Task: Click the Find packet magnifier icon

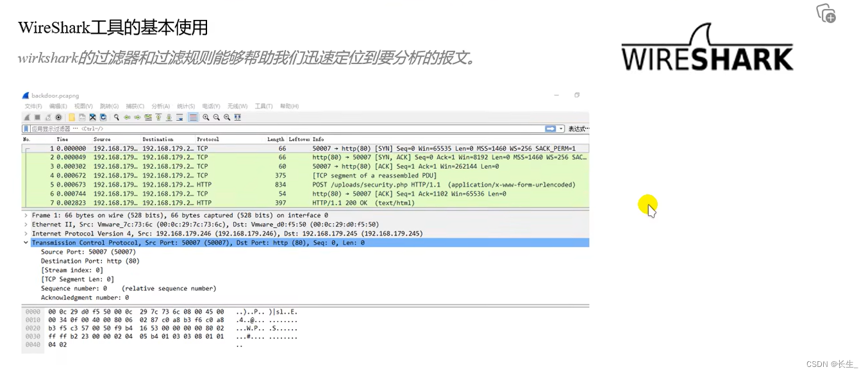Action: (x=117, y=117)
